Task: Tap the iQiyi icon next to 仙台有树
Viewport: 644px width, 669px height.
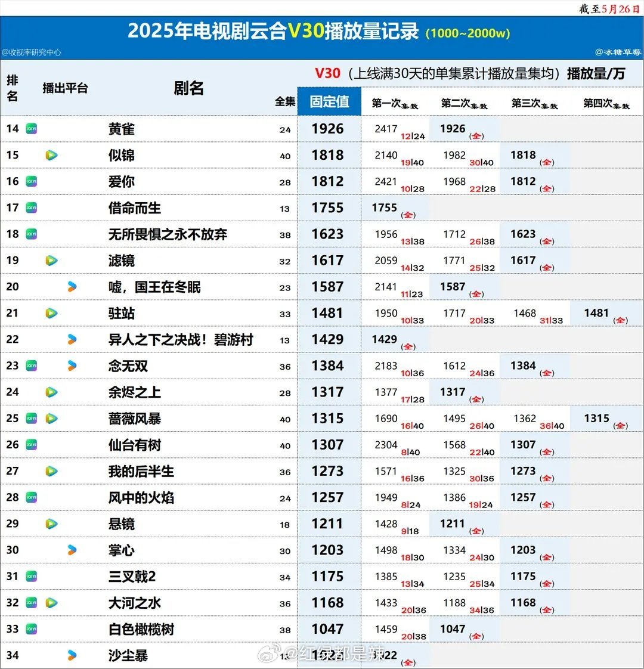Action: point(31,445)
